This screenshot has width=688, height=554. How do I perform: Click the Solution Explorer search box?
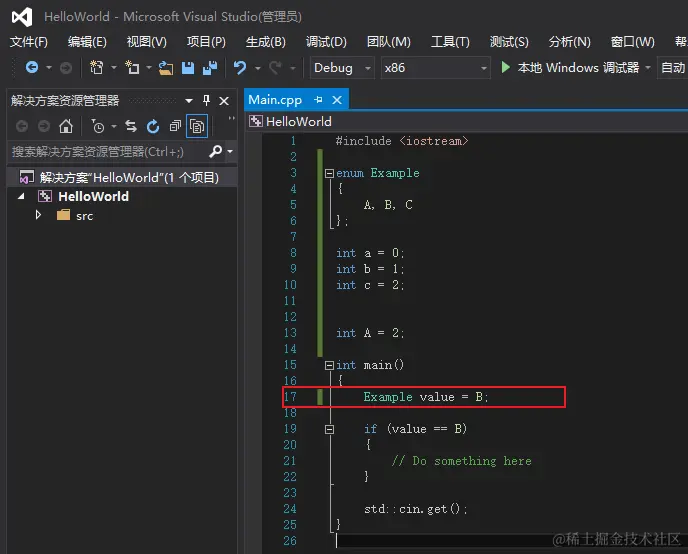click(x=108, y=152)
